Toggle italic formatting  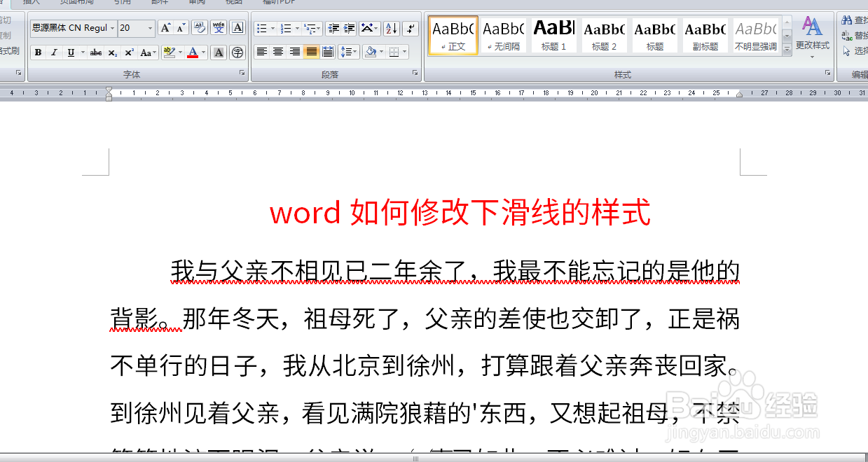tap(54, 52)
